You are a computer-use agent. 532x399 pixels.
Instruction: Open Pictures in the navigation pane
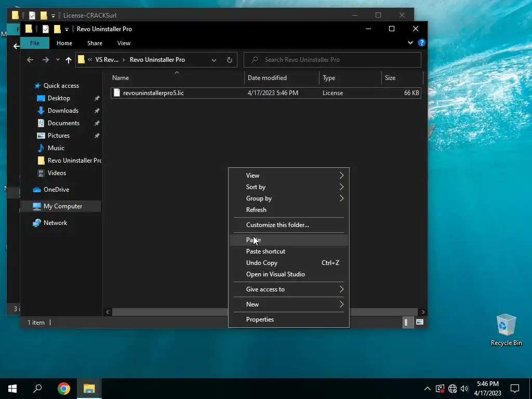tap(58, 136)
